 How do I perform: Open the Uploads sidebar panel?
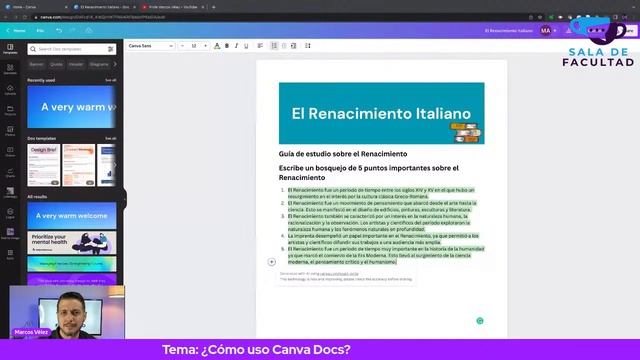(10, 90)
